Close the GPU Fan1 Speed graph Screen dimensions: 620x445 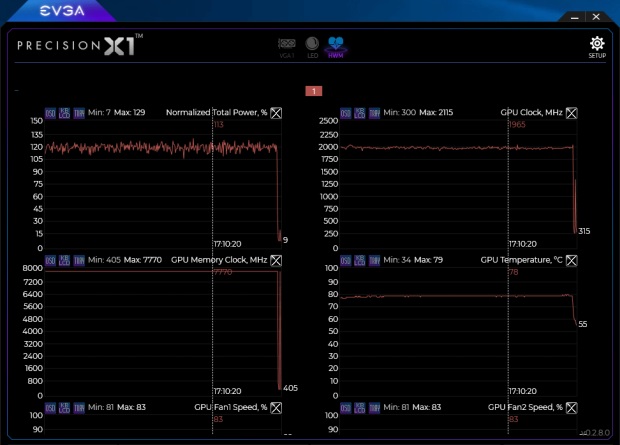coord(276,407)
